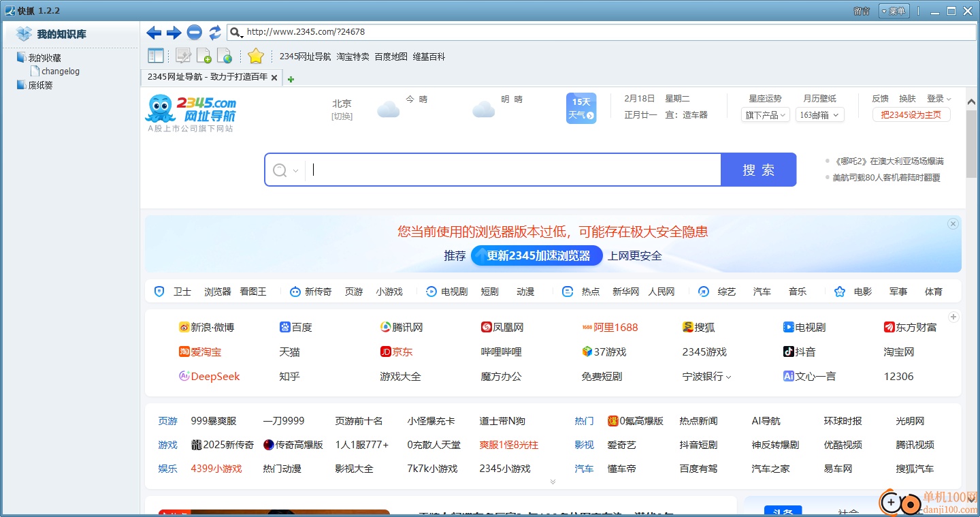
Task: Select 我的收藏 in the knowledge tree
Action: point(44,58)
